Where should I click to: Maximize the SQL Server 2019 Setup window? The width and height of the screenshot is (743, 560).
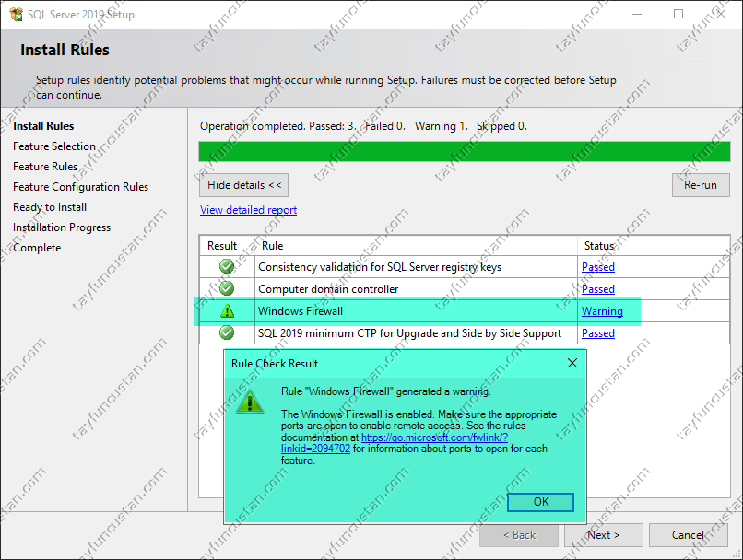tap(678, 14)
